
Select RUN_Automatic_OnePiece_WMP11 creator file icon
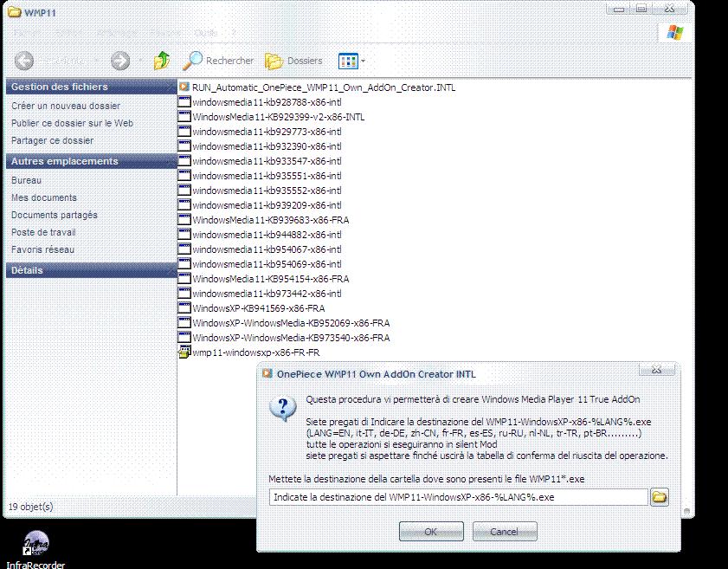[184, 87]
